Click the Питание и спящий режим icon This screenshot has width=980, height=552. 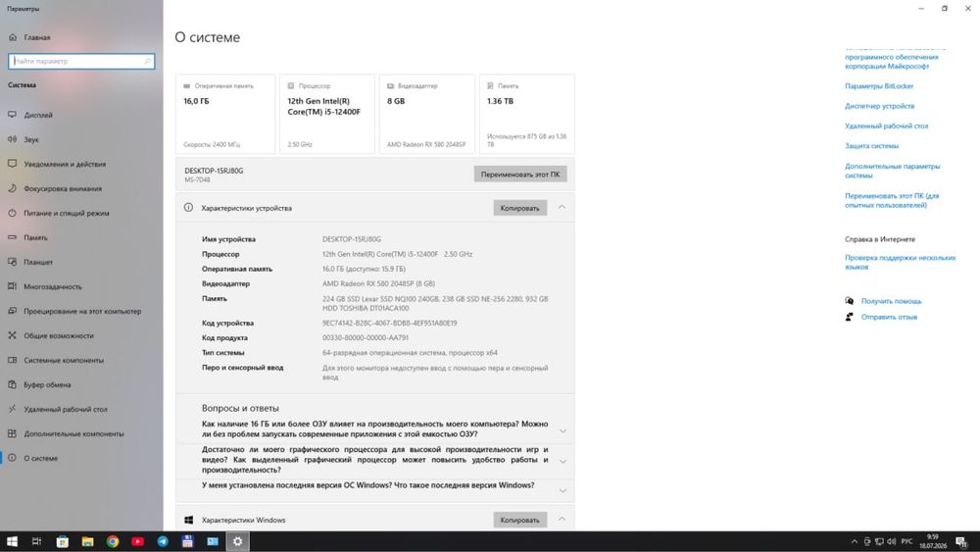pos(13,213)
